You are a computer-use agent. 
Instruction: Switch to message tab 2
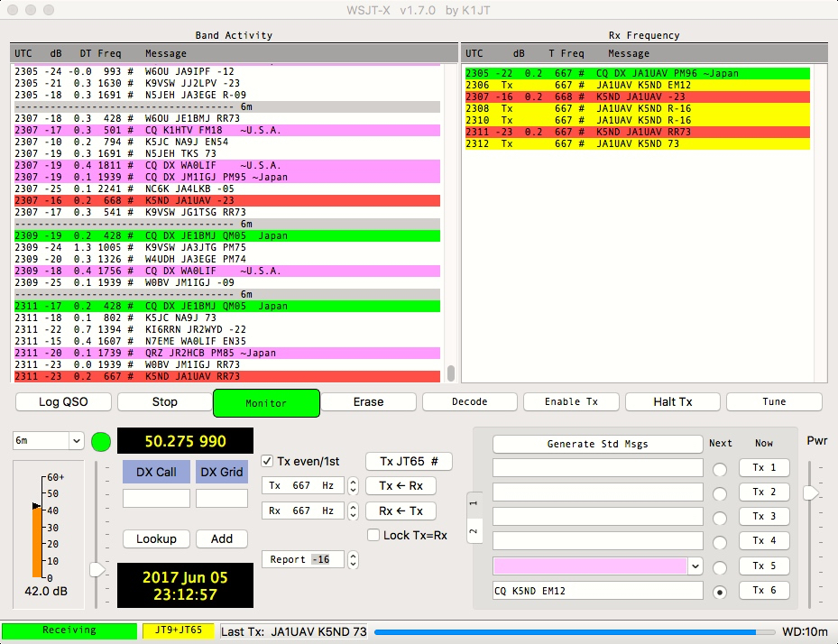click(474, 530)
